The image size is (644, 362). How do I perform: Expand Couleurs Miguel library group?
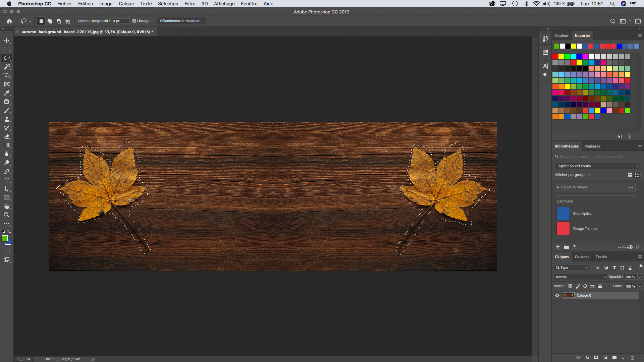558,187
